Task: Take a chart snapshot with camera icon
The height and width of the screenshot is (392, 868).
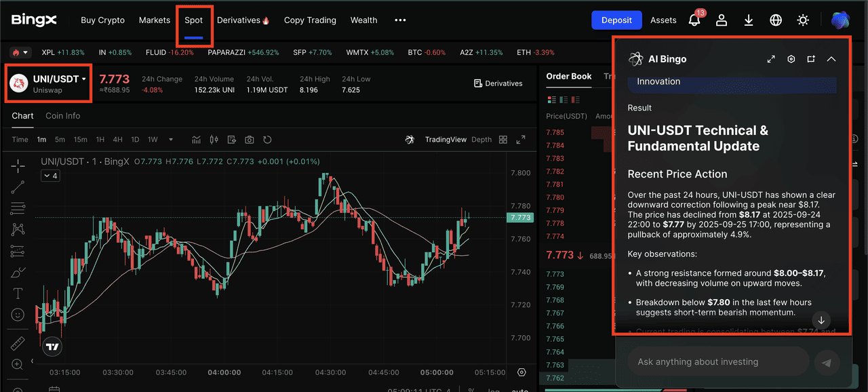Action: [x=250, y=140]
